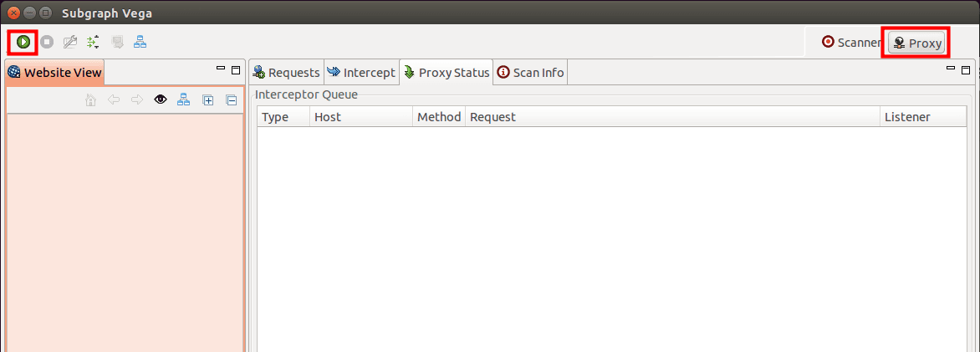This screenshot has width=980, height=352.
Task: Click the blue network tree toolbar icon
Action: [140, 43]
